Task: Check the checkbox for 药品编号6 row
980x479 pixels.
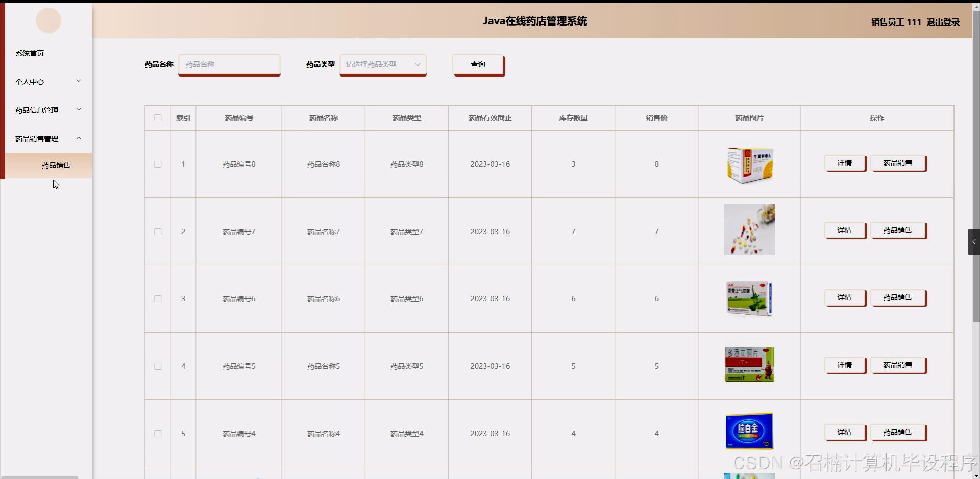Action: (157, 299)
